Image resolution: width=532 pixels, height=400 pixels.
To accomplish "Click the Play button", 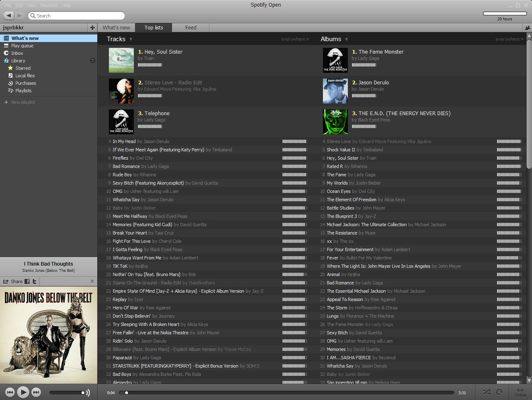I will click(x=23, y=392).
